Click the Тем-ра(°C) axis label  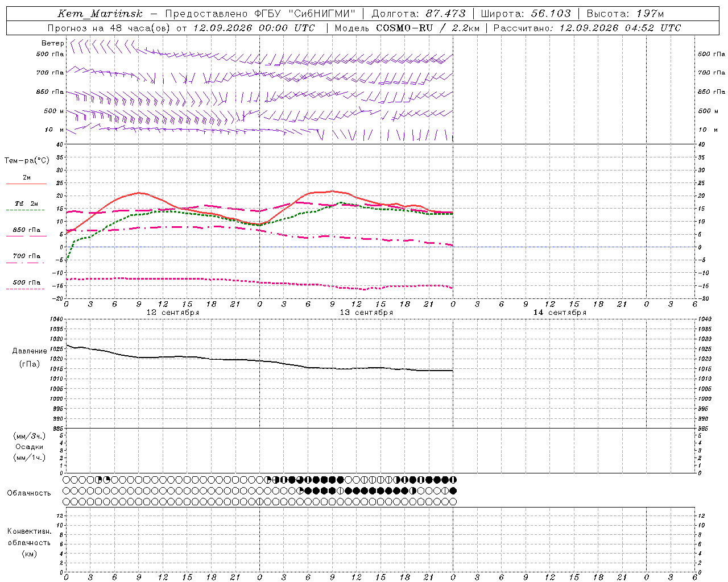coord(27,161)
